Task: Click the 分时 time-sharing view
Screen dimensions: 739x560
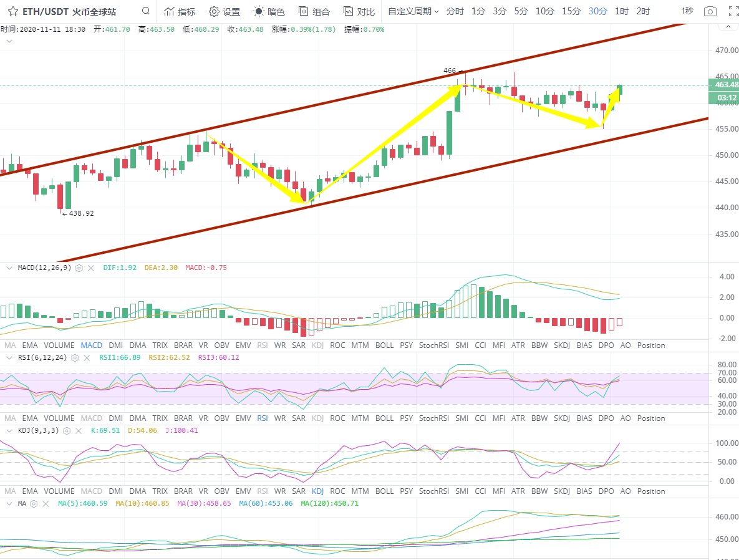Action: (455, 11)
